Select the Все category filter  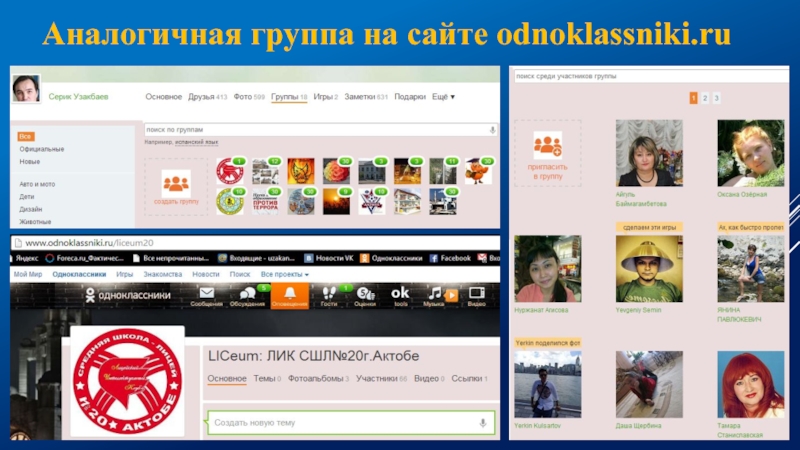pyautogui.click(x=26, y=136)
